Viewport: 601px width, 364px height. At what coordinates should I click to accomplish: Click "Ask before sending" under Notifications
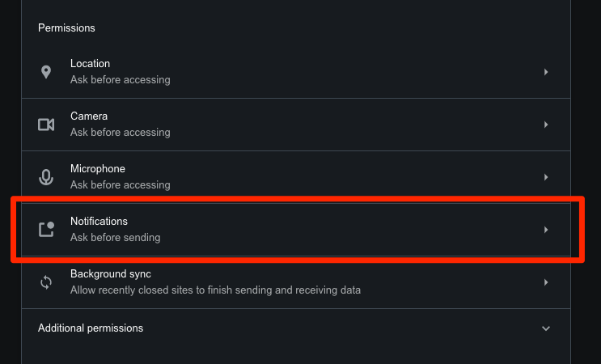[x=115, y=238]
